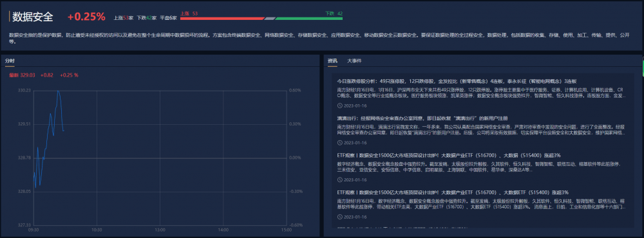Click the 上涨53家 count label

click(x=123, y=18)
